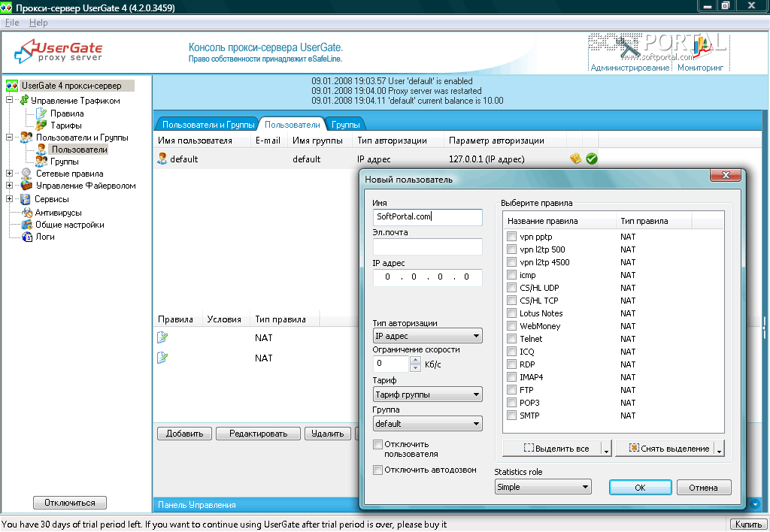Click the first NAT rule edit icon
The image size is (770, 532).
pos(162,337)
